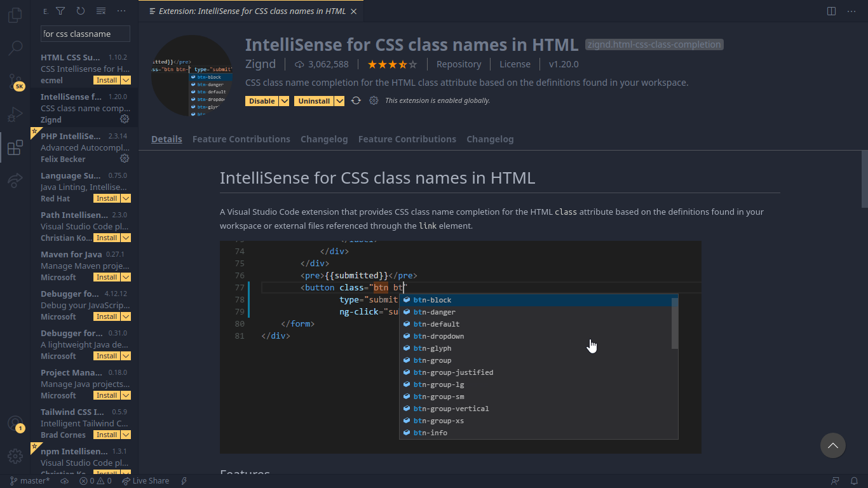868x488 pixels.
Task: Open the Manage gear in activity bar
Action: (x=15, y=456)
